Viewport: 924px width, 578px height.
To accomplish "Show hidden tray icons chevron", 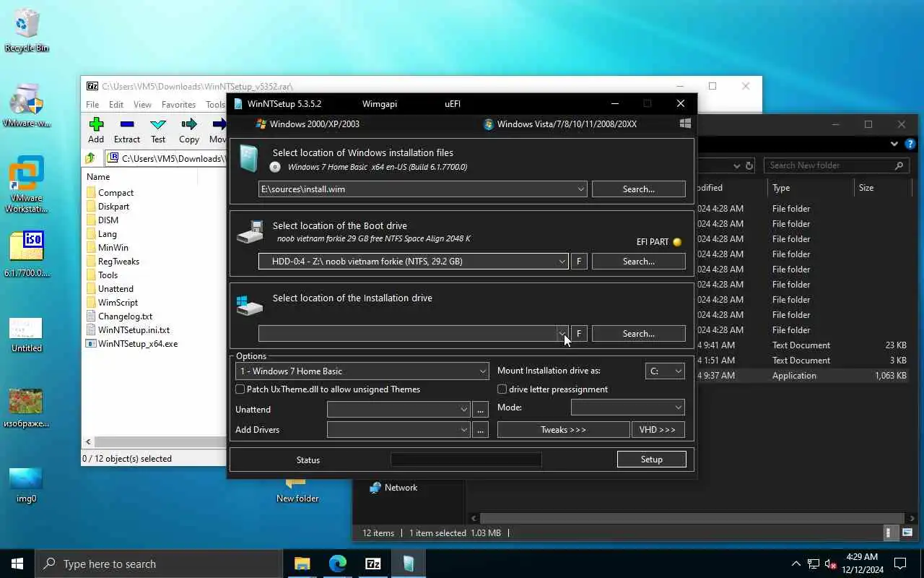I will pyautogui.click(x=796, y=564).
